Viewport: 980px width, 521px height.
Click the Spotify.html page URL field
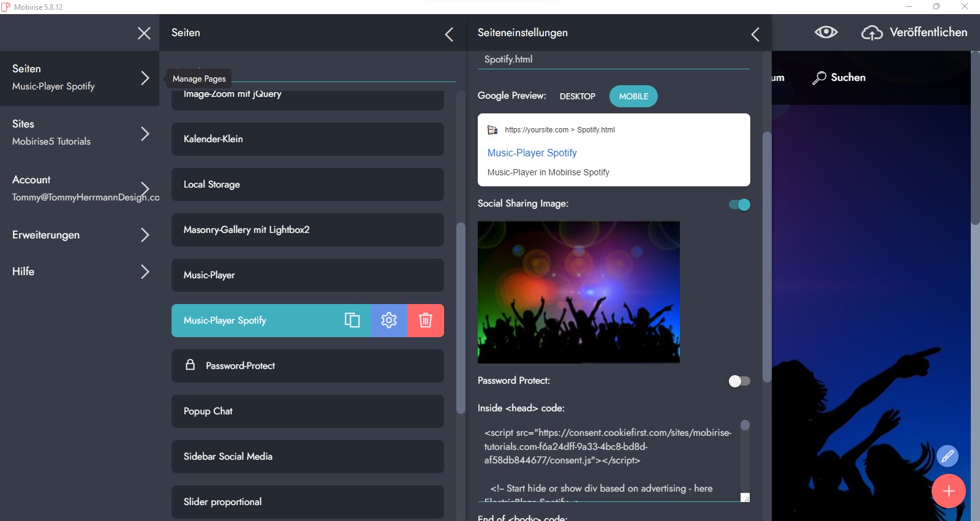coord(614,59)
